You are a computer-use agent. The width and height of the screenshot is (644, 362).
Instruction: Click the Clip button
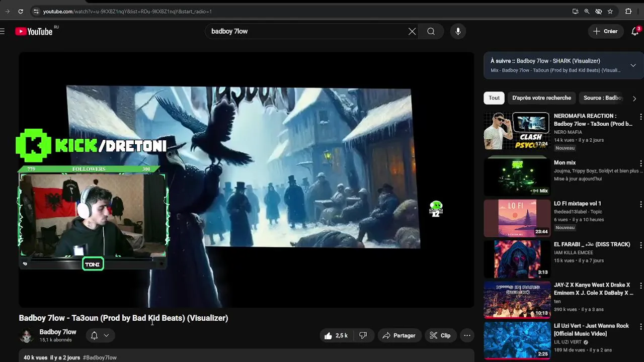click(440, 335)
